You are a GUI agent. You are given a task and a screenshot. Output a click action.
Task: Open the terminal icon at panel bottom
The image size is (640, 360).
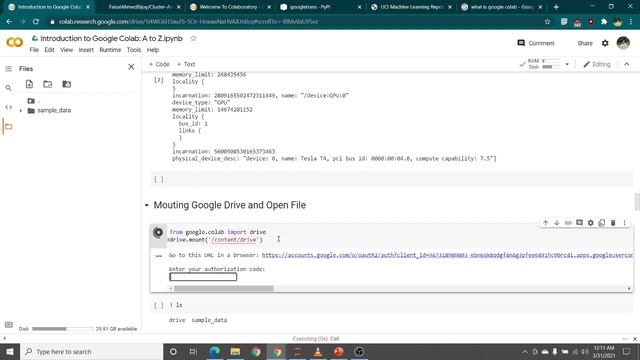click(x=8, y=325)
